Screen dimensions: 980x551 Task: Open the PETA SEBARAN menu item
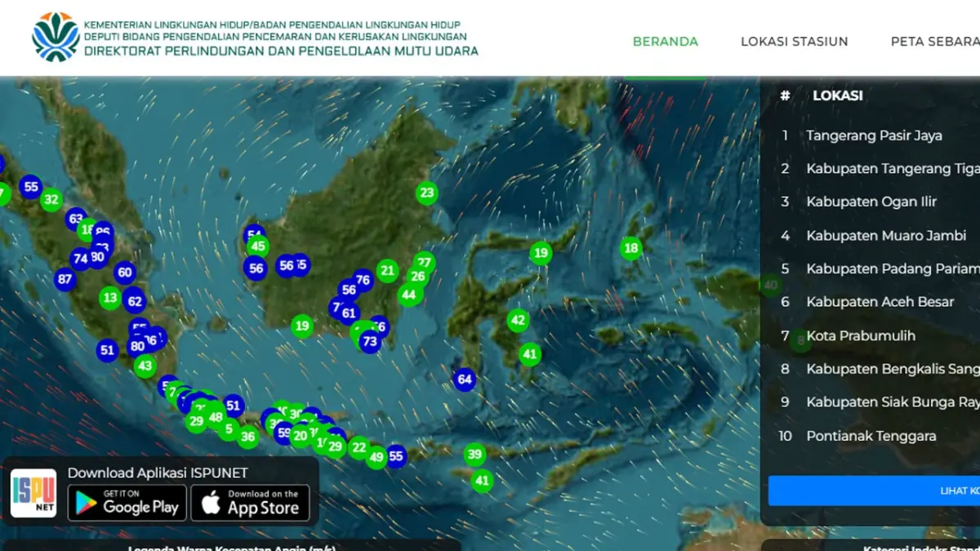[935, 42]
